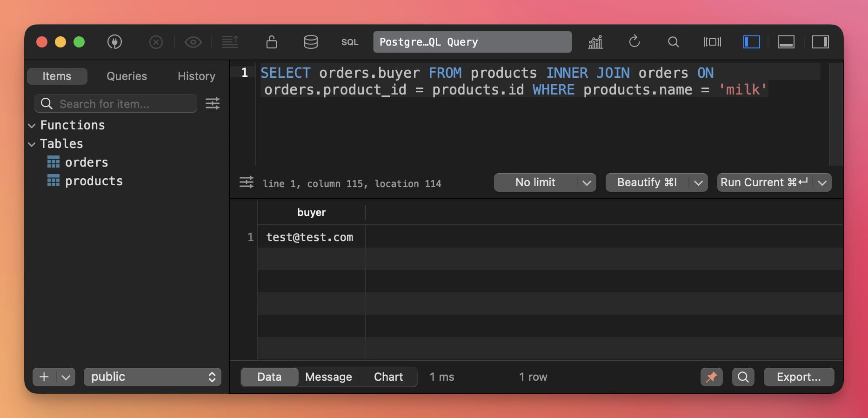Toggle the bottom panel visibility
The width and height of the screenshot is (868, 418).
tap(786, 42)
